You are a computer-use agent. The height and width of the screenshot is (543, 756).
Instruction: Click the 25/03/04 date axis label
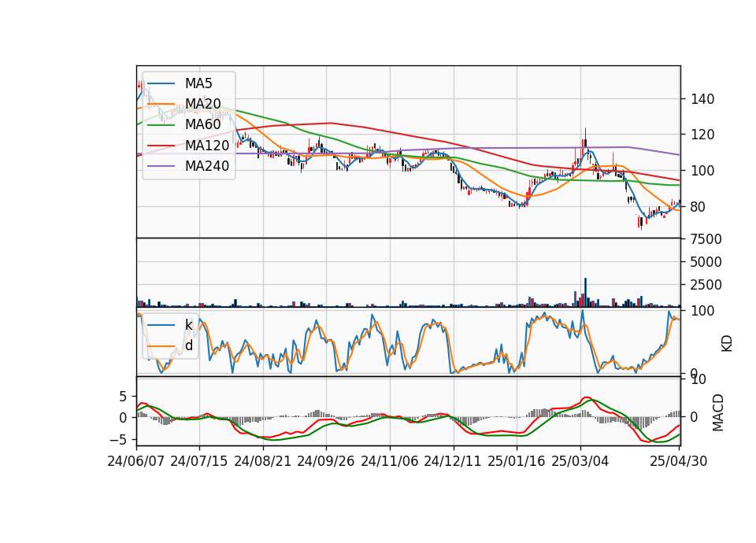[580, 461]
